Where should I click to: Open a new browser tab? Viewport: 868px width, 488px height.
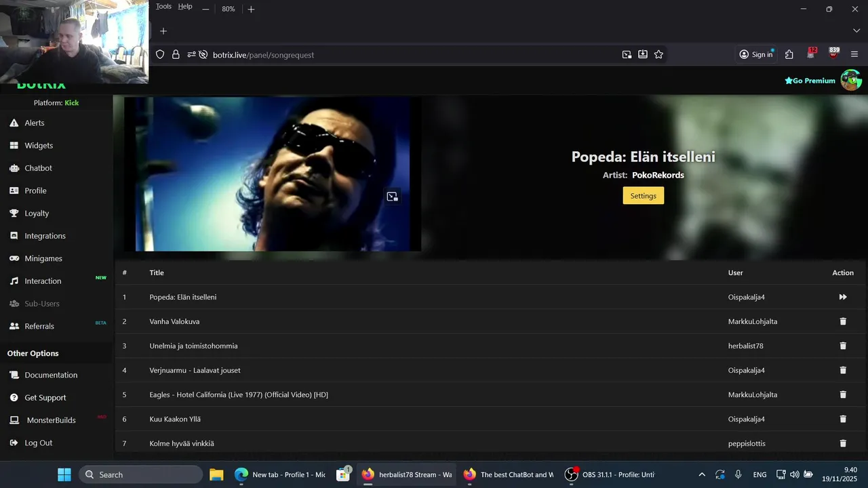click(x=163, y=31)
